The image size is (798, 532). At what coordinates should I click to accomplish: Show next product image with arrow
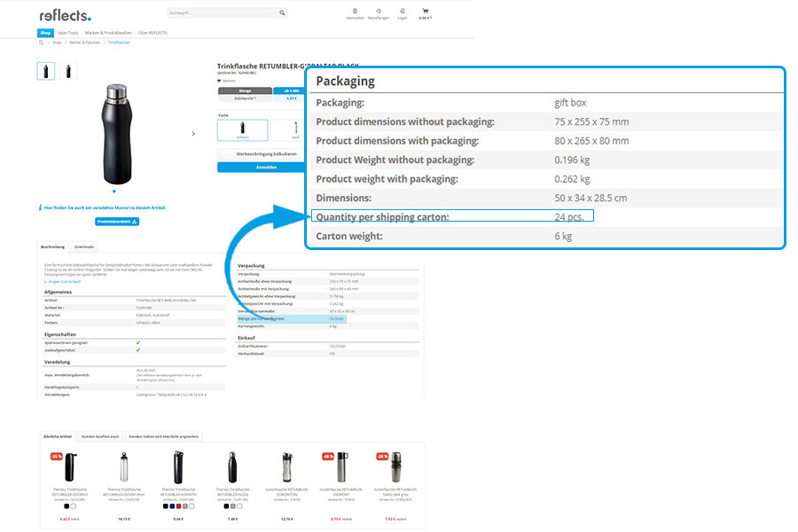tap(193, 133)
